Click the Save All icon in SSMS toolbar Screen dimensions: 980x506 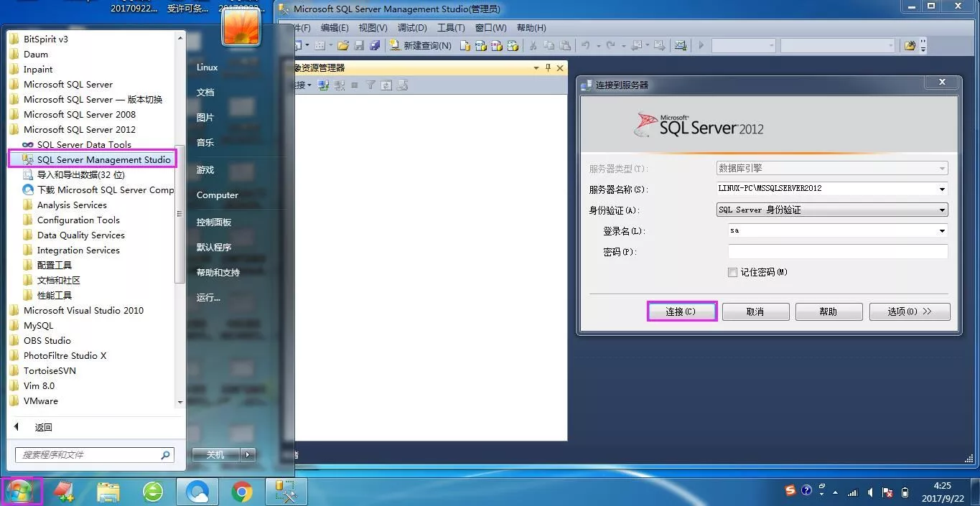tap(375, 45)
